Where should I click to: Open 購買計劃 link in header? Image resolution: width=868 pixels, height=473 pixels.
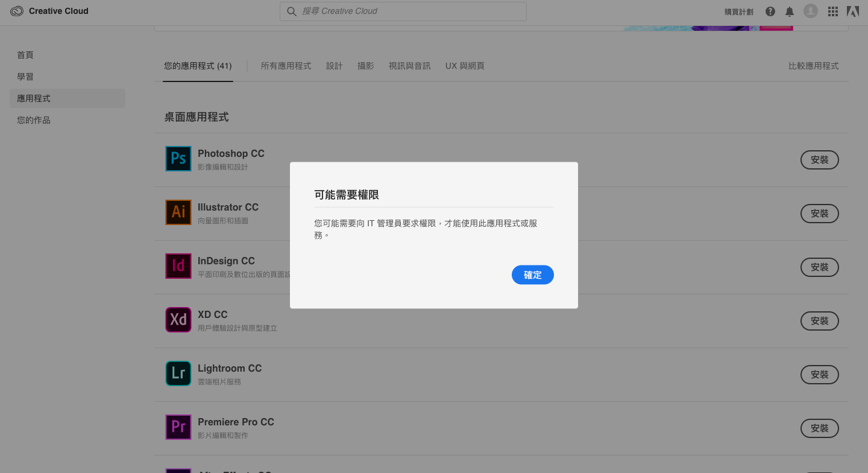739,11
